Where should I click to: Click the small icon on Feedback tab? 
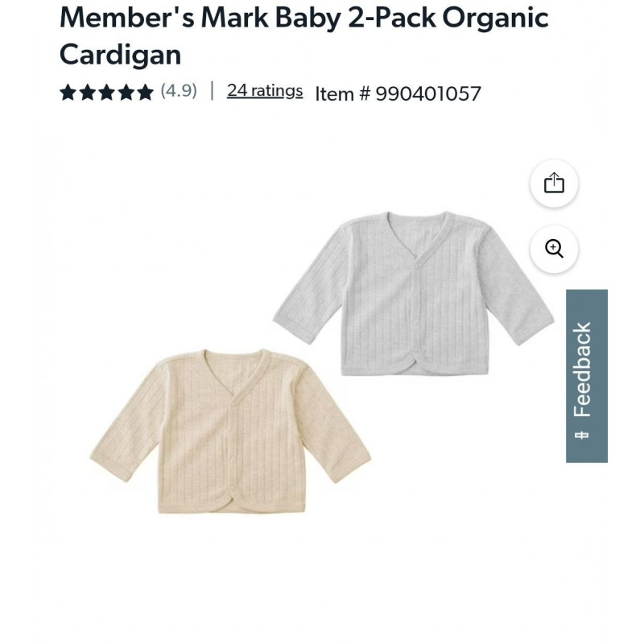582,436
